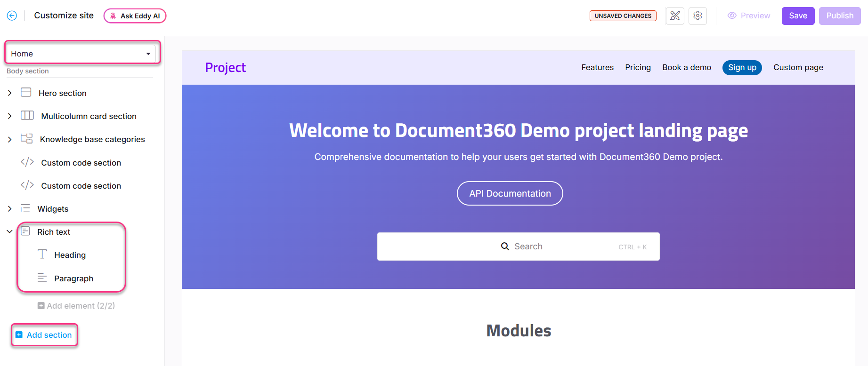Click the Multicolumn card section icon
This screenshot has height=366, width=868.
coord(27,115)
